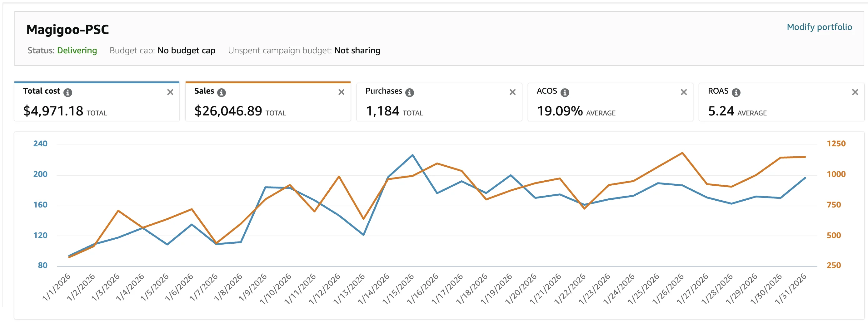868x322 pixels.
Task: Open the Modify portfolio link
Action: click(819, 27)
